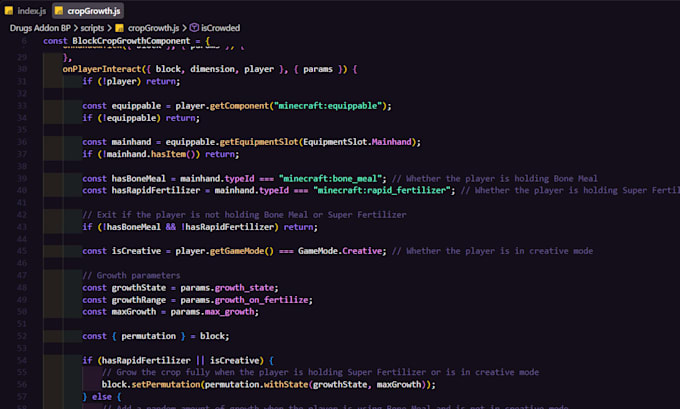Click comment 'Whether the player is holding Bone Meal'
The width and height of the screenshot is (680, 409).
pyautogui.click(x=502, y=179)
